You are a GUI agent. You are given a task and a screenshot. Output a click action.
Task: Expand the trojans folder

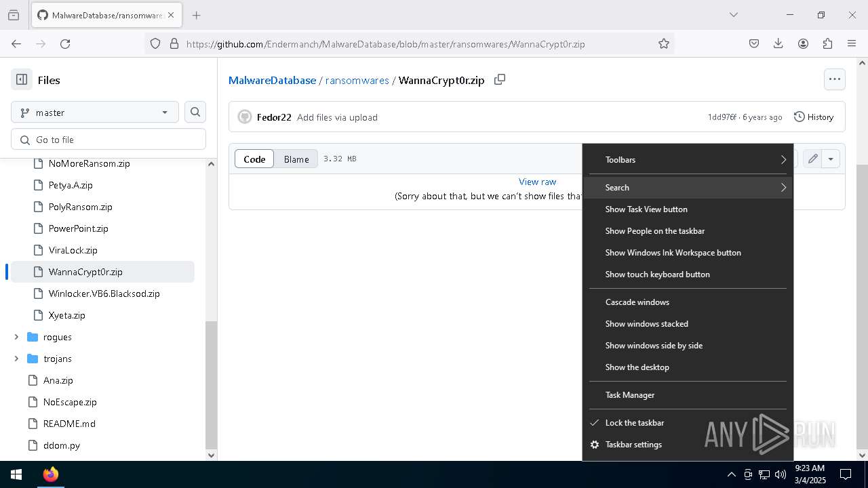[x=16, y=359]
